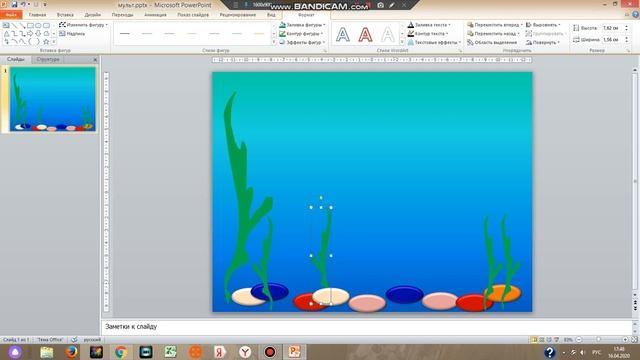The image size is (640, 360).
Task: Click the orange pebble on the slide
Action: pyautogui.click(x=503, y=293)
